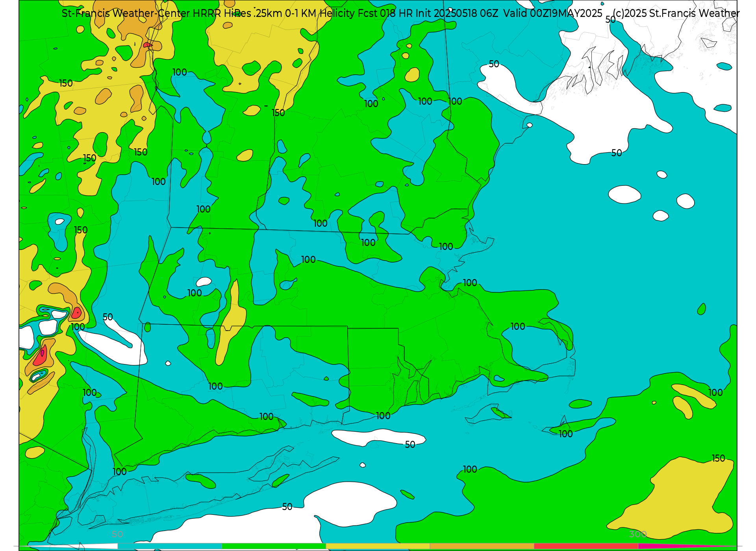This screenshot has width=756, height=551.
Task: Click the magenta tip of the color bar legend
Action: (x=687, y=546)
